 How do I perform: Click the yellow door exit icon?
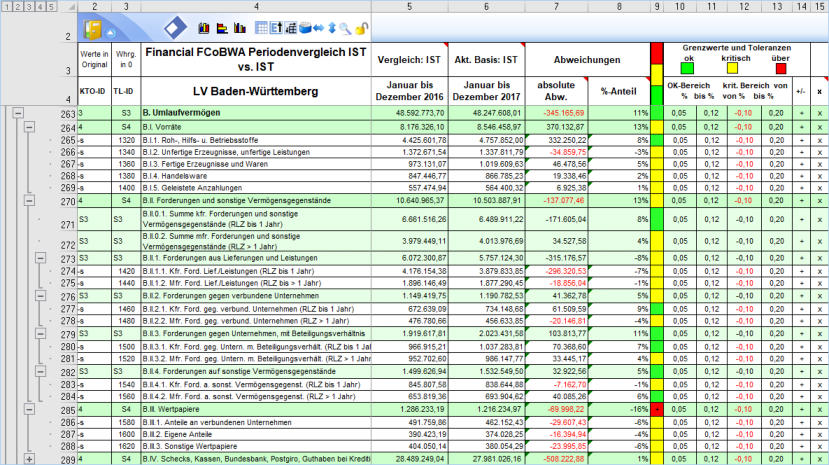pos(92,29)
